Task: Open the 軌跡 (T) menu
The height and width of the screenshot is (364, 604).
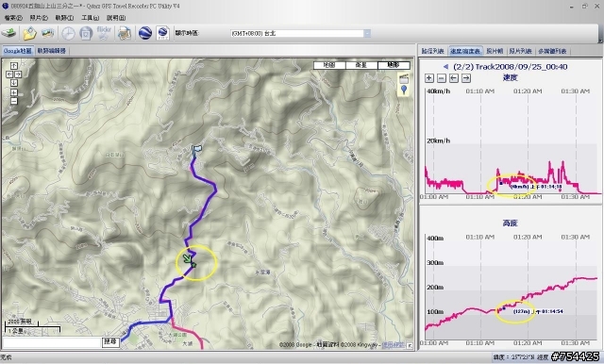Action: click(x=64, y=18)
